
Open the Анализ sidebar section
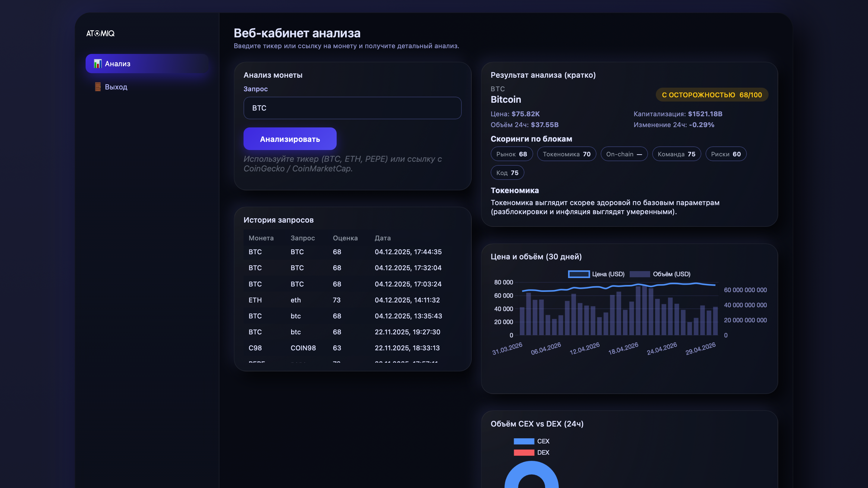click(147, 64)
